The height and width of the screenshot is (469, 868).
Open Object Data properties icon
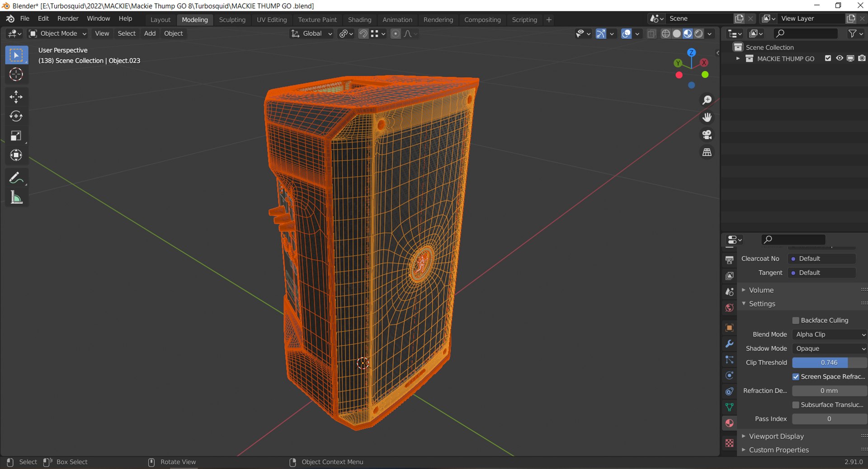[729, 407]
